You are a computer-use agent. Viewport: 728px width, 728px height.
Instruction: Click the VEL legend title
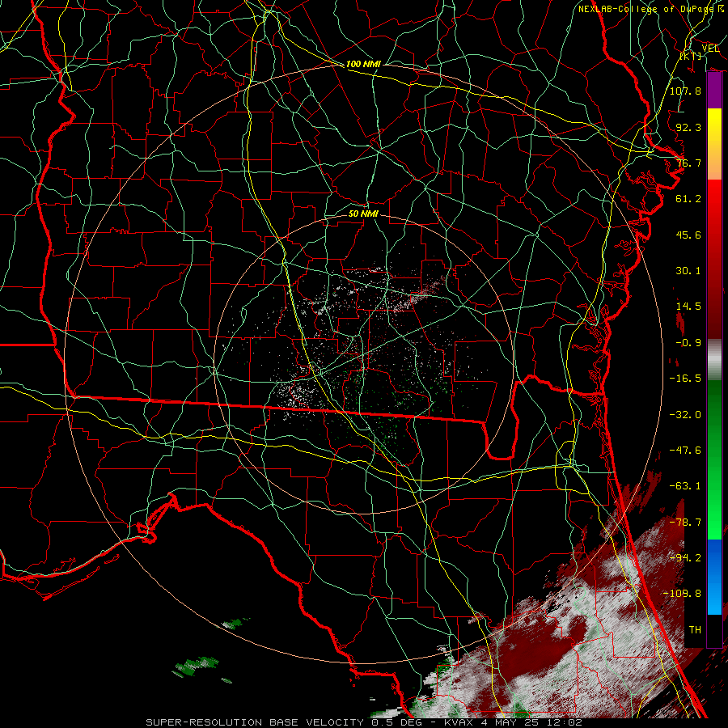pos(710,49)
